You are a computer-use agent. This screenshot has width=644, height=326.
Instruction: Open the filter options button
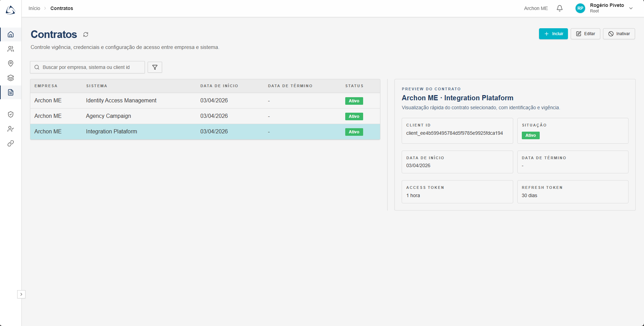[155, 67]
